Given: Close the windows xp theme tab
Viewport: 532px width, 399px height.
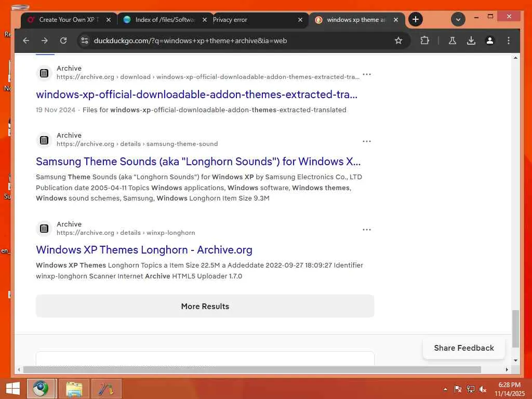Looking at the screenshot, I should pos(395,20).
